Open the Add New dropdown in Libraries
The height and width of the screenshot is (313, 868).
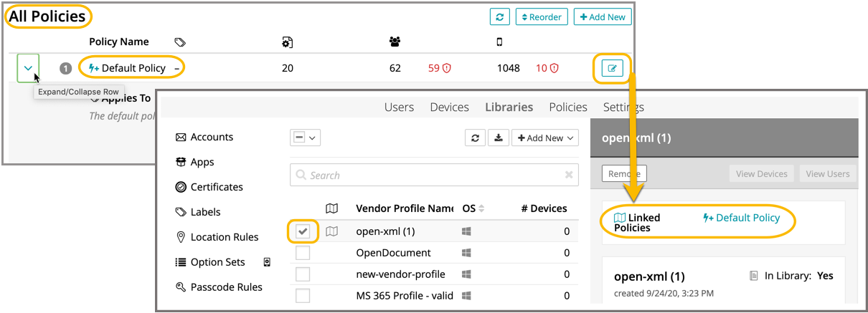[x=544, y=138]
